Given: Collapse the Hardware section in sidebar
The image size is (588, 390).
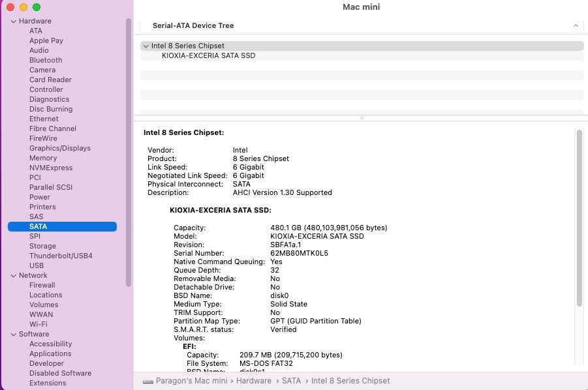Looking at the screenshot, I should [x=14, y=22].
